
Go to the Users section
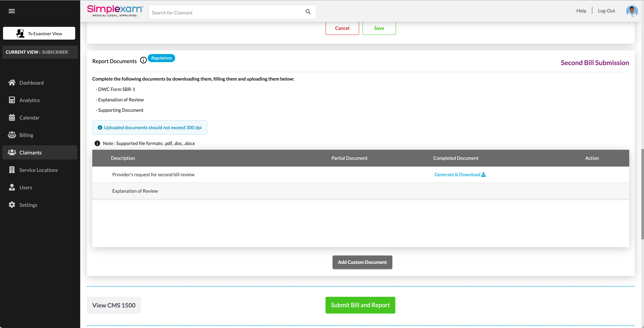[x=26, y=188]
